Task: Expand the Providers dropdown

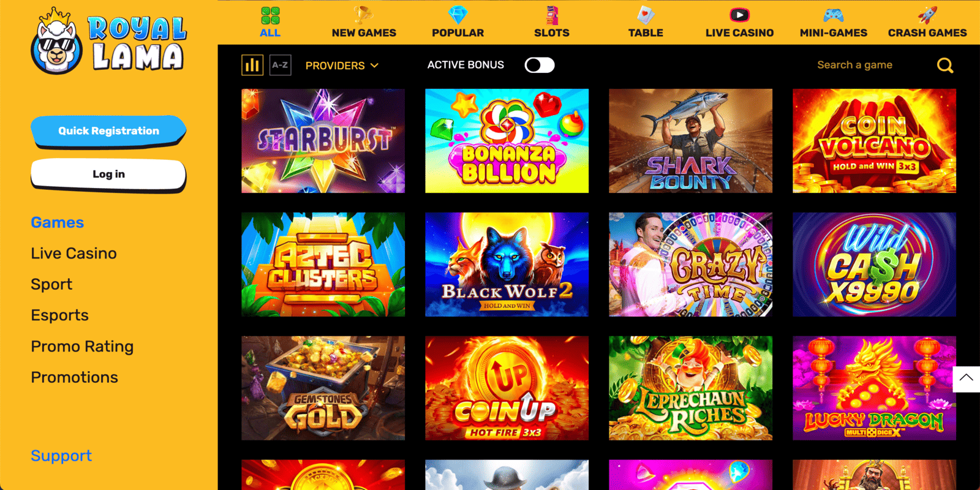Action: 342,66
